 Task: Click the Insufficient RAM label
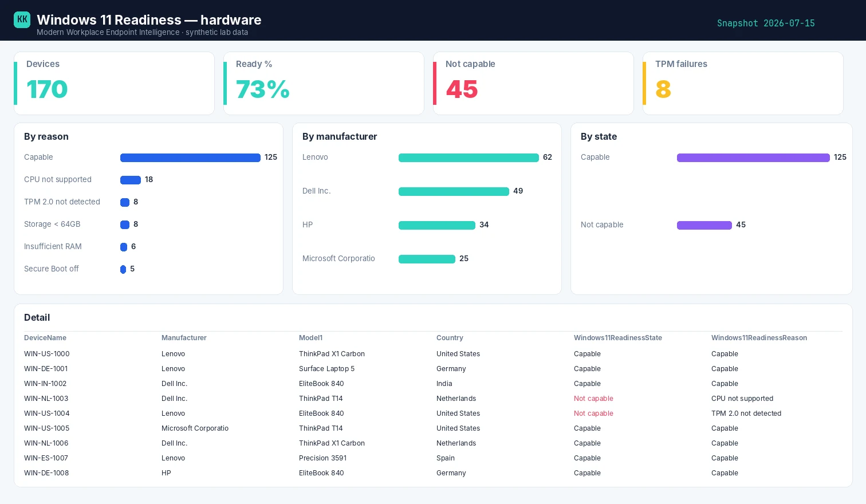coord(53,246)
